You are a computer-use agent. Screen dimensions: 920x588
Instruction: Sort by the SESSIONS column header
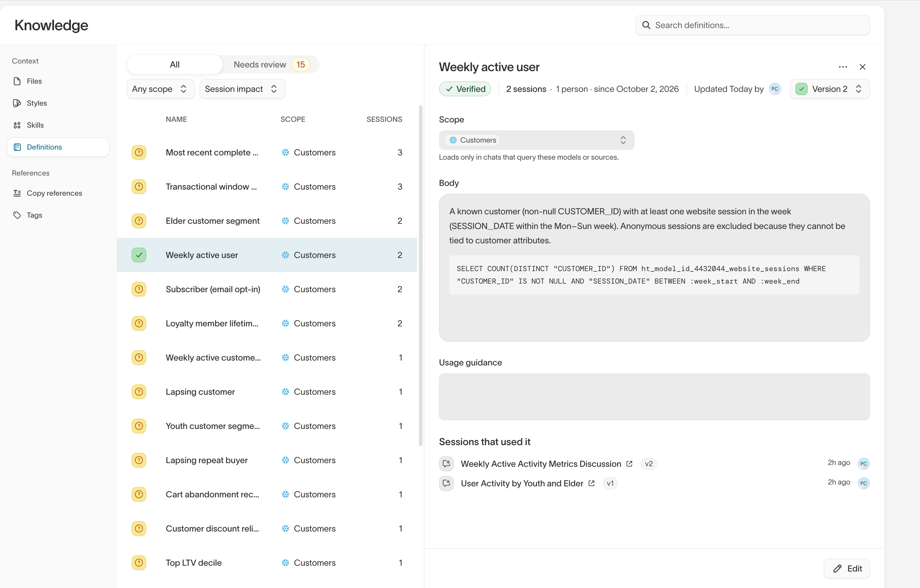(384, 119)
